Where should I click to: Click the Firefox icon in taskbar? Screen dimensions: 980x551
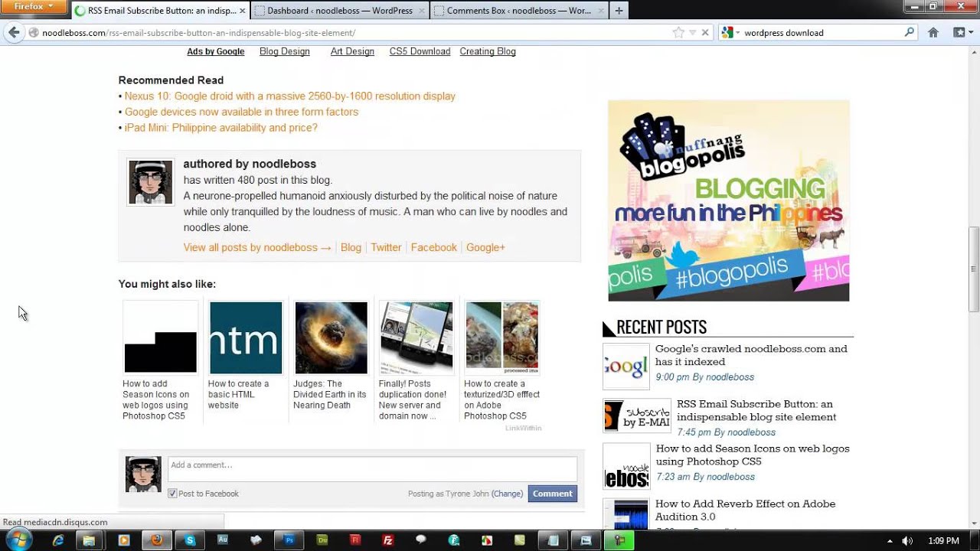(156, 540)
